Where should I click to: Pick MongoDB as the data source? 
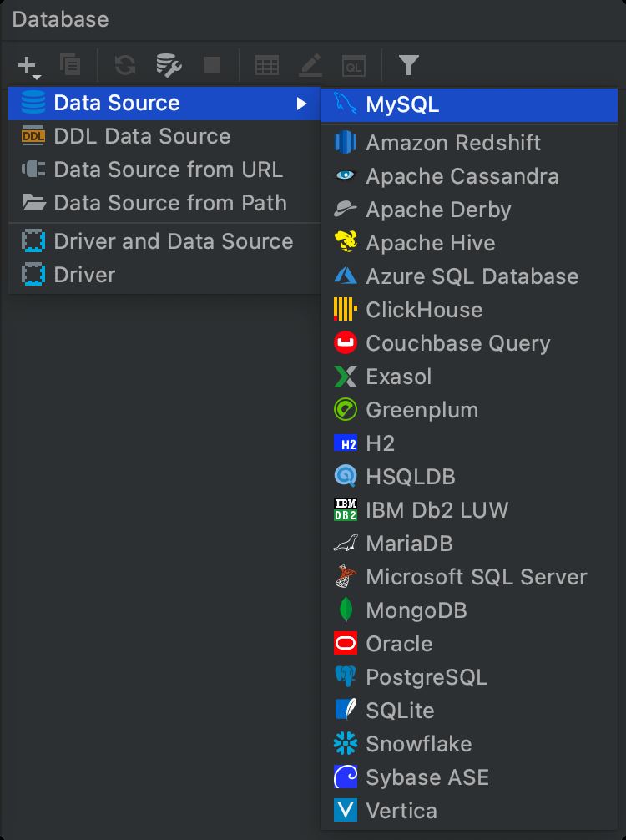[x=416, y=610]
